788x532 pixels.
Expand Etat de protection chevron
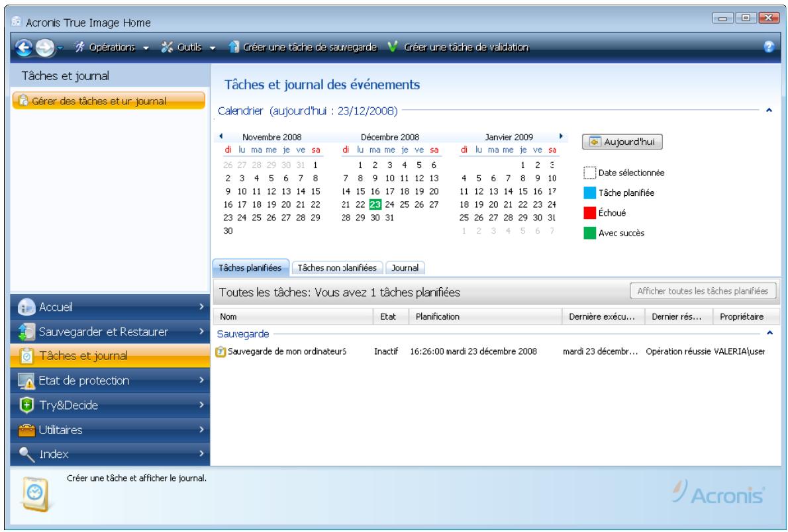201,380
